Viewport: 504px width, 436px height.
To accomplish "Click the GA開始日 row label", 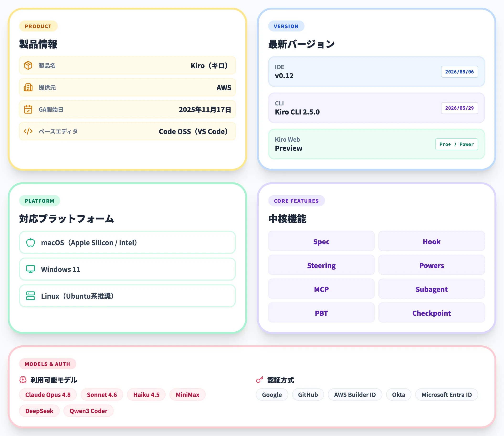I will coord(51,109).
